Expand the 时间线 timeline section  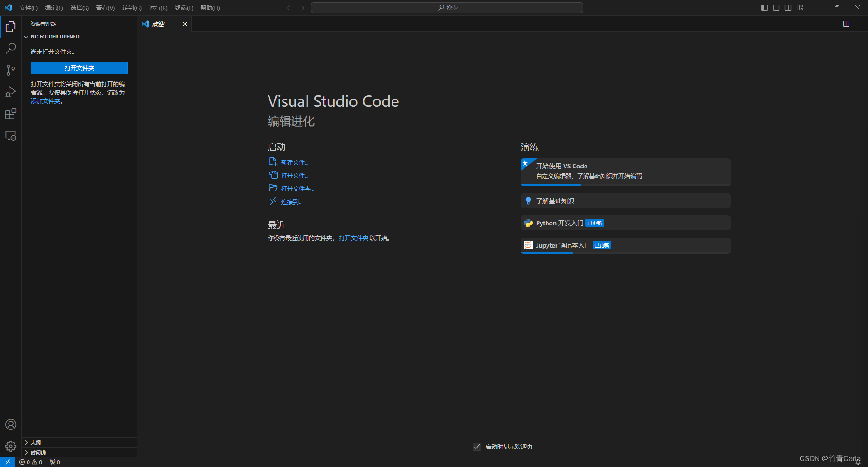[x=79, y=453]
